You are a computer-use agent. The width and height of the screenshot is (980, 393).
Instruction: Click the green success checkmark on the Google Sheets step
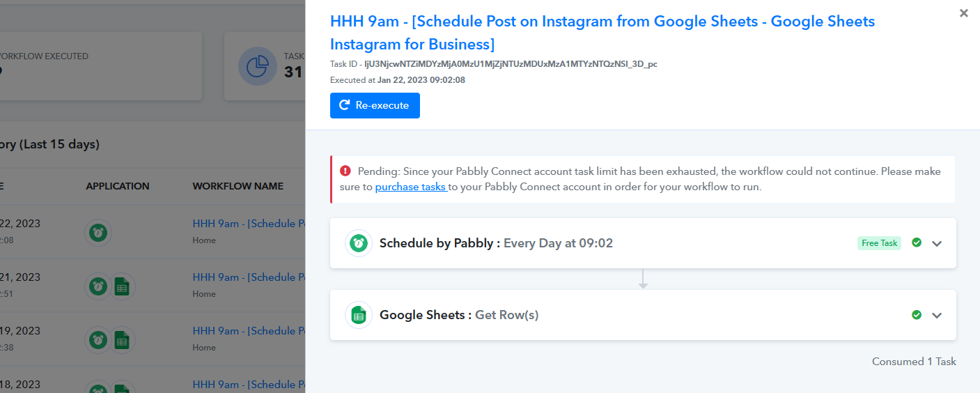pyautogui.click(x=917, y=315)
